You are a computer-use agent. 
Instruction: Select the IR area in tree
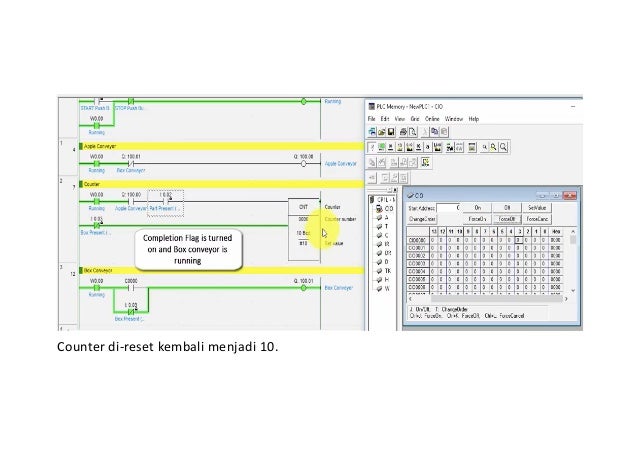point(383,244)
